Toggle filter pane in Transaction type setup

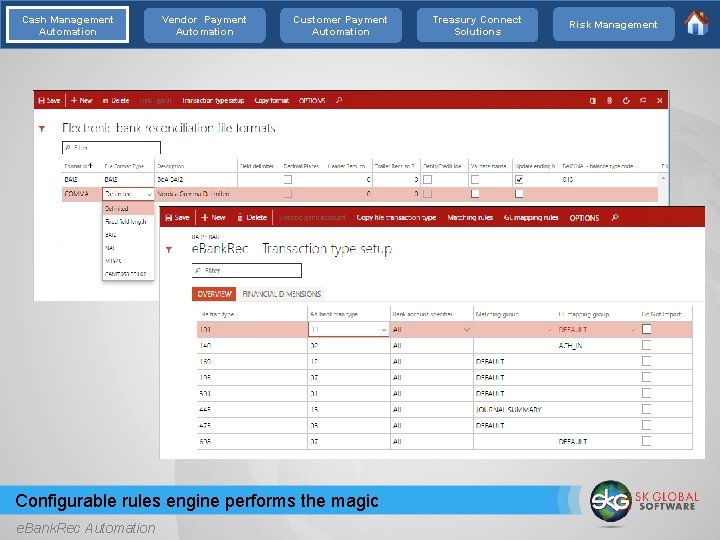pos(169,250)
